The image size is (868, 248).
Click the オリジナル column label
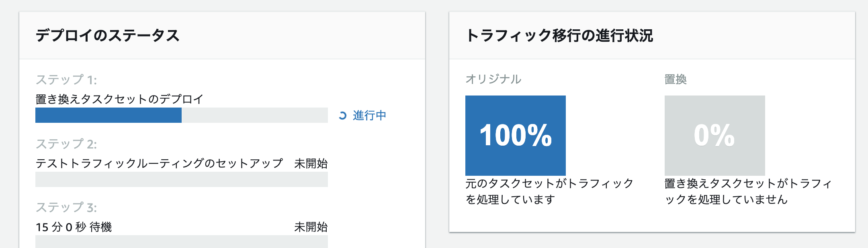click(493, 79)
